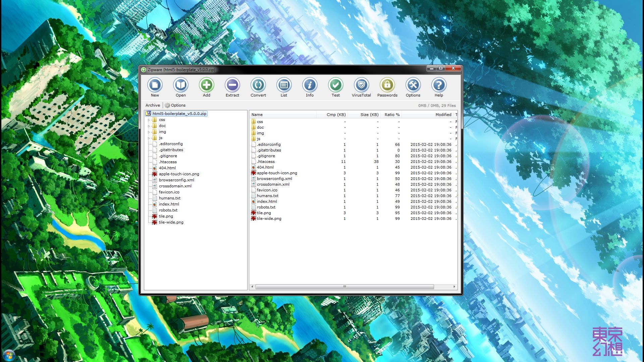This screenshot has width=644, height=362.
Task: Select .htaccess row in file list
Action: 266,162
